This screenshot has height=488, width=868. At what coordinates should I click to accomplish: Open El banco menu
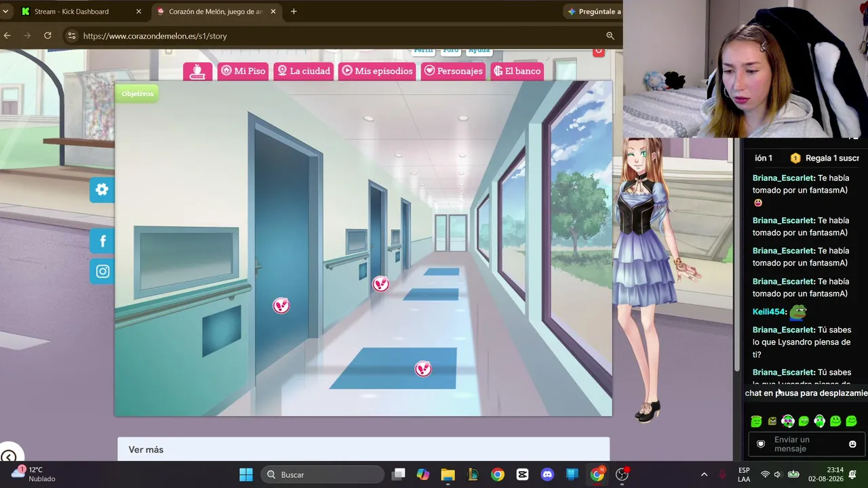tap(517, 71)
